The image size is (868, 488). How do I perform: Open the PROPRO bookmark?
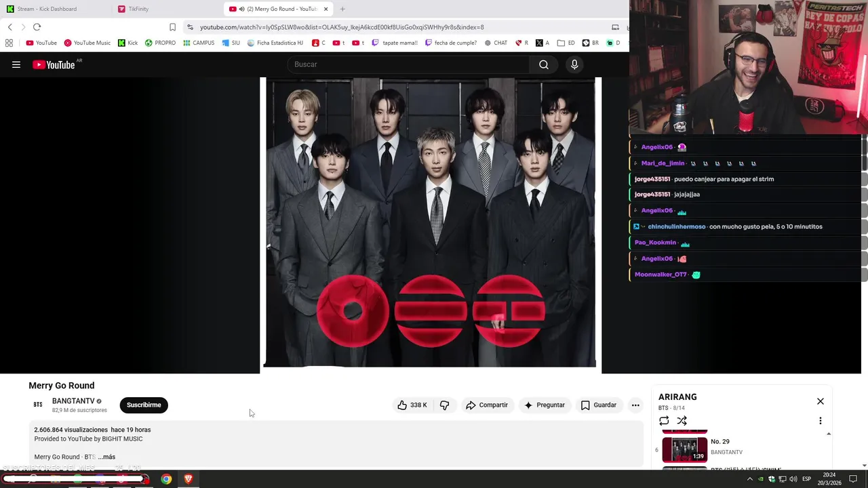pos(160,43)
